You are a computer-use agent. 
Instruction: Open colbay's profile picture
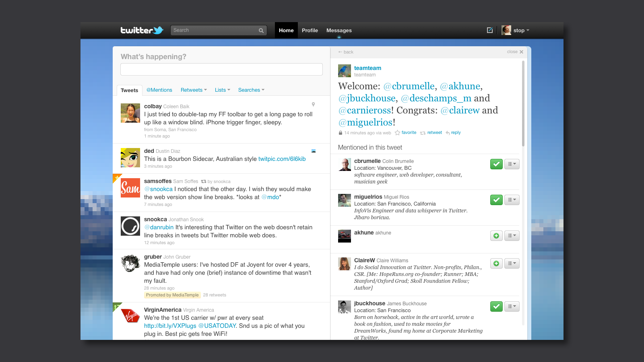point(130,113)
